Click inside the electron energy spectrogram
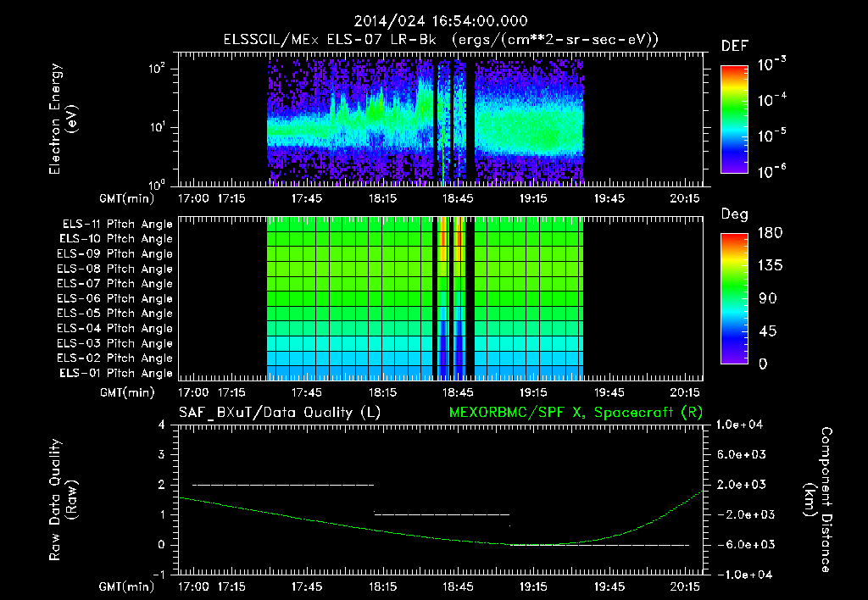Screen dimensions: 868x600 440,119
